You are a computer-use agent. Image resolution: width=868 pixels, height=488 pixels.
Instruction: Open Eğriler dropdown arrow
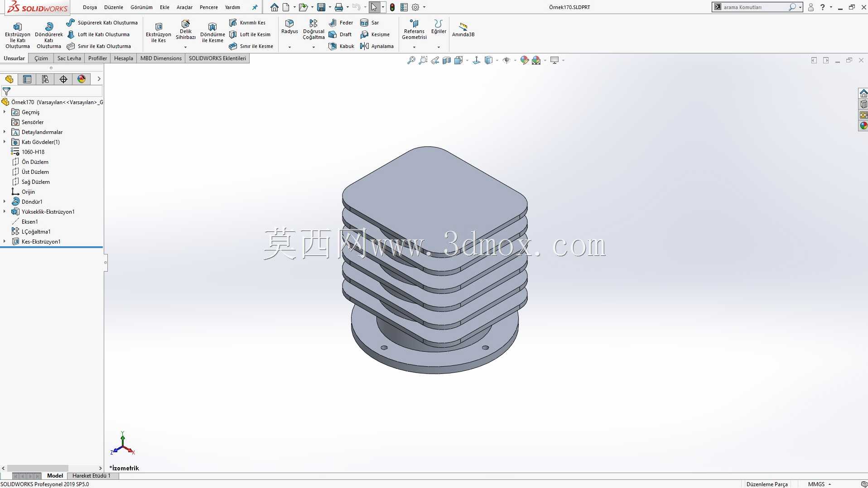click(x=439, y=47)
